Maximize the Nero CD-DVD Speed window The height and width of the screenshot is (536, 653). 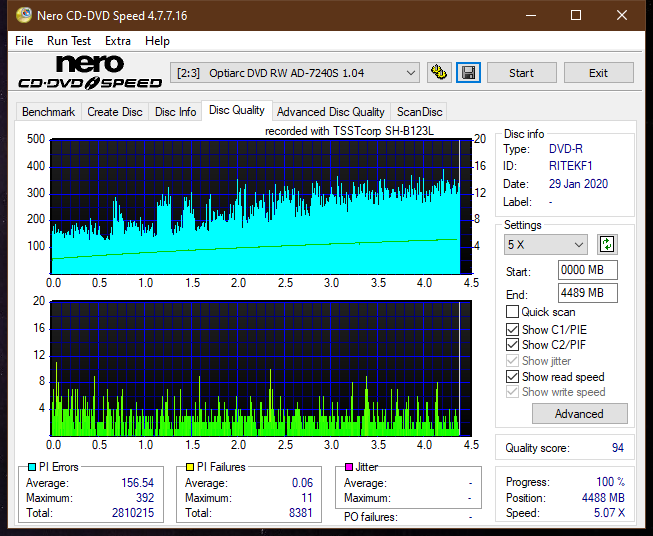pyautogui.click(x=576, y=15)
